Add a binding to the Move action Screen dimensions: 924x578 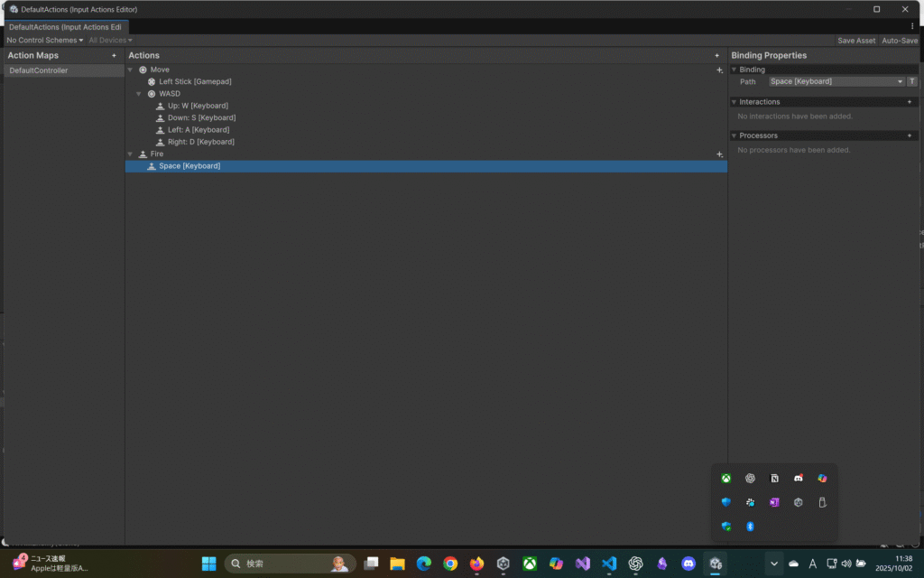click(x=719, y=70)
